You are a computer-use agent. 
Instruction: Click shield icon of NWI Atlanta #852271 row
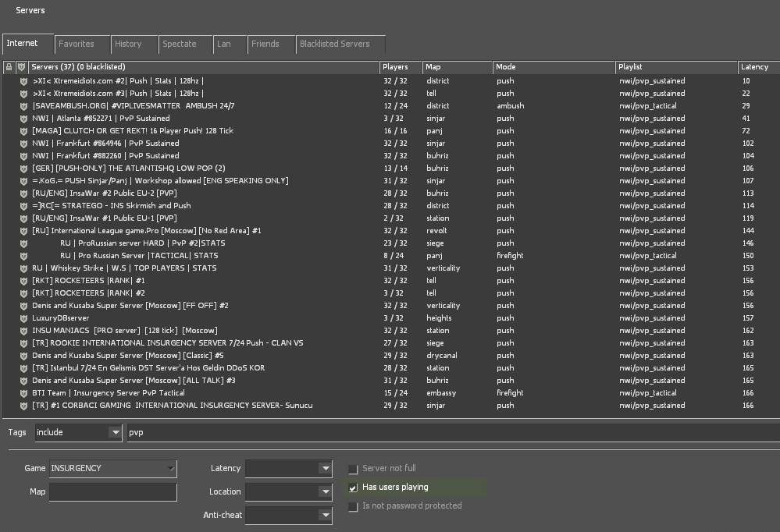[x=23, y=119]
